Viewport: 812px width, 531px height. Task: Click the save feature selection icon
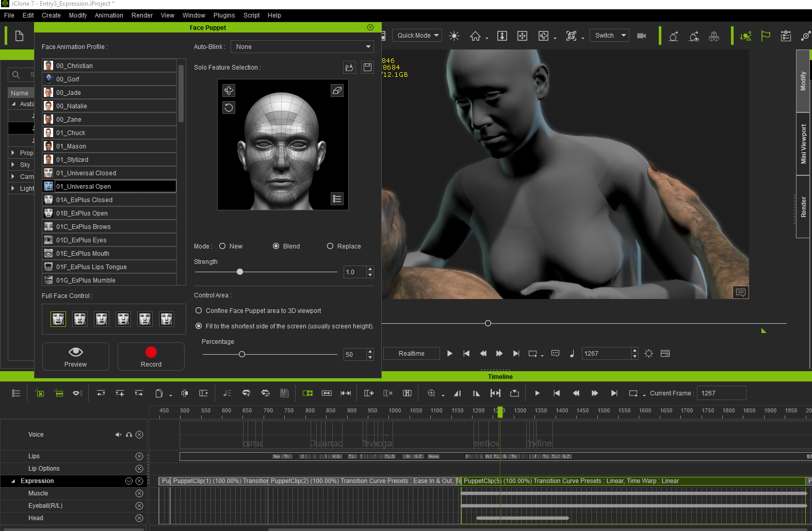[x=367, y=68]
